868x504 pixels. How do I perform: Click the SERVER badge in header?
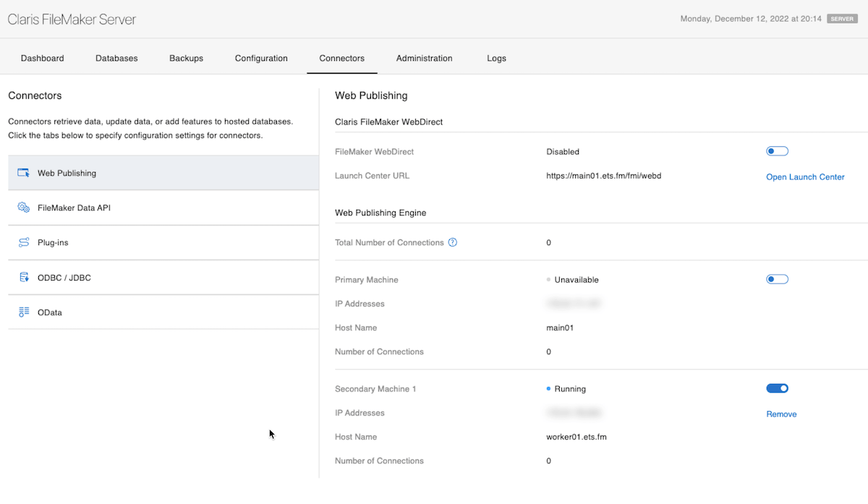tap(843, 19)
